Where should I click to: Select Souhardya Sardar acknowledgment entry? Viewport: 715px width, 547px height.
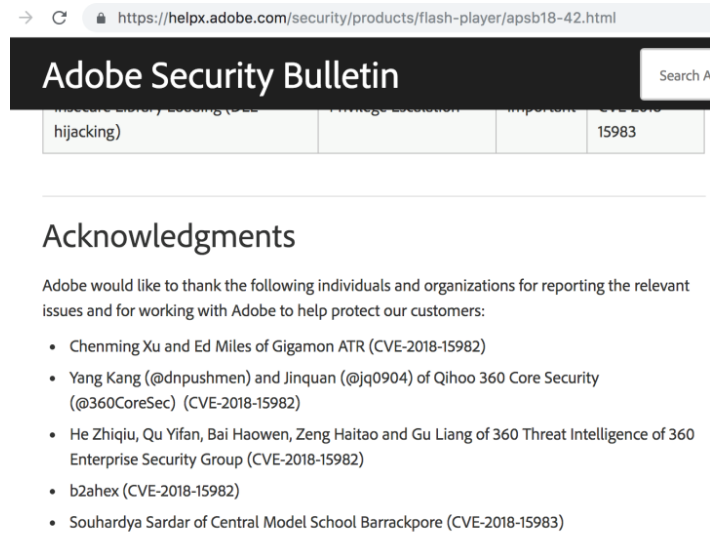click(x=316, y=522)
